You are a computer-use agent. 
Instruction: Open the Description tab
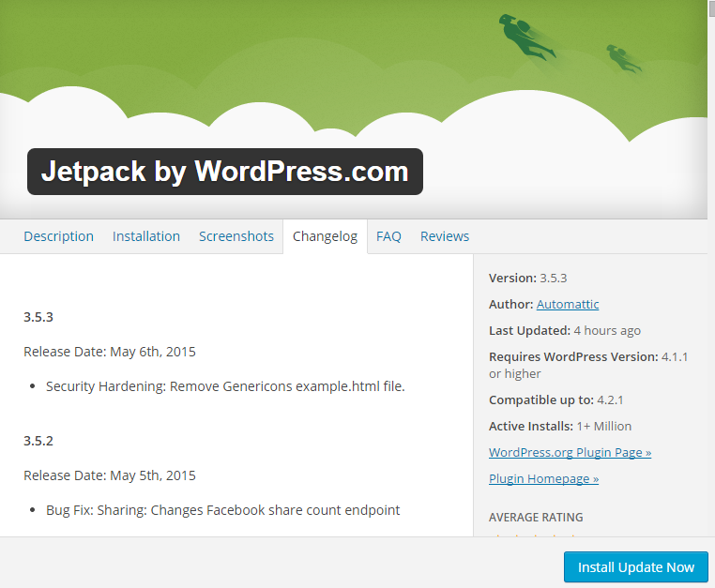[x=58, y=236]
